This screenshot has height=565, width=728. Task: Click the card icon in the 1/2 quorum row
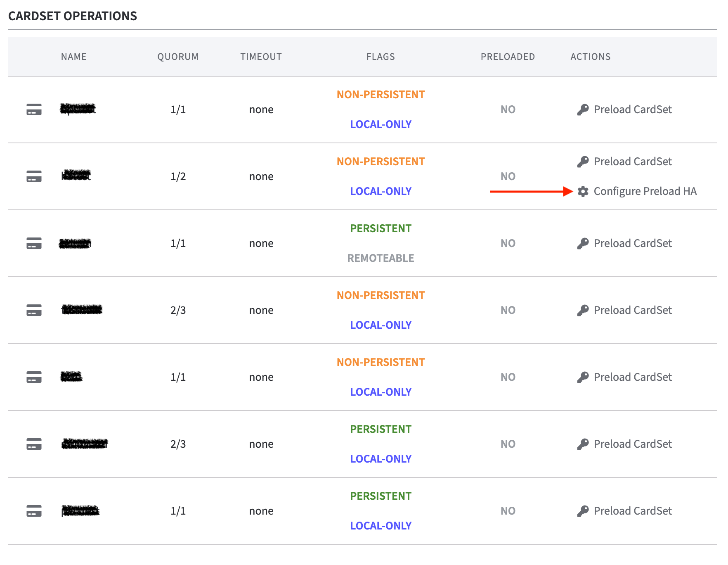pos(34,176)
